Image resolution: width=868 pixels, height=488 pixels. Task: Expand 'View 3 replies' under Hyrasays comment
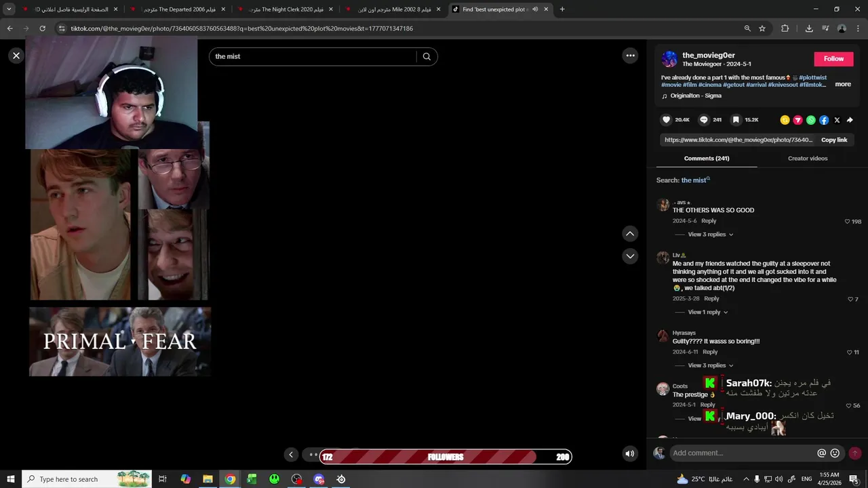click(x=710, y=365)
